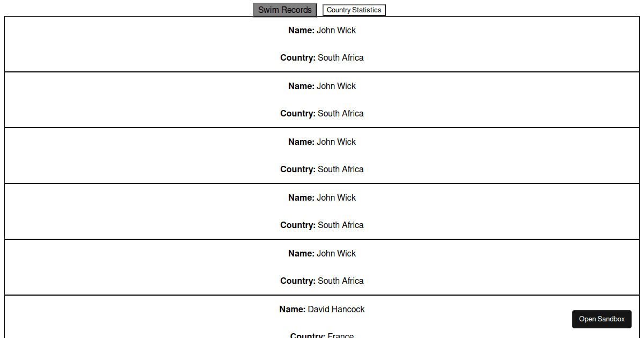Viewport: 644px width, 338px height.
Task: Click South Africa in the third record
Action: coord(341,170)
